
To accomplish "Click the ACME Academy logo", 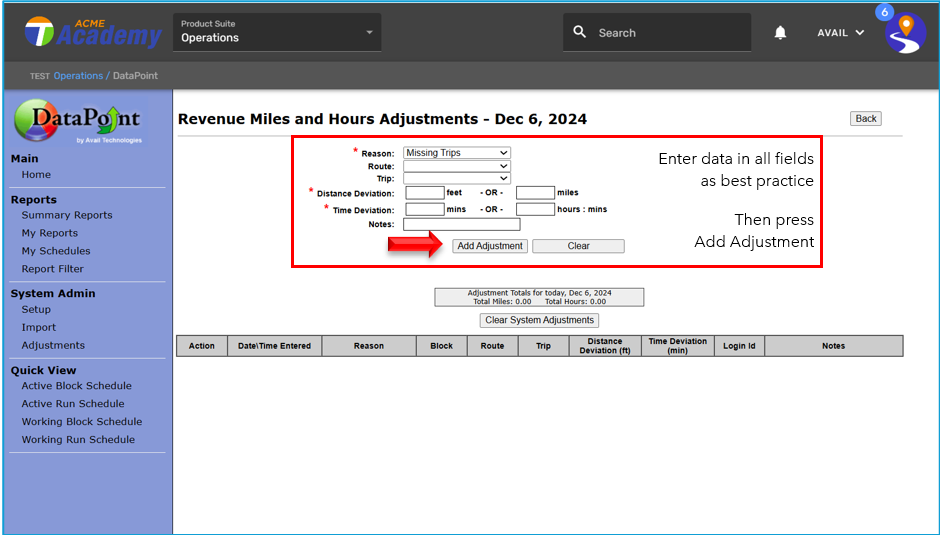I will [93, 32].
